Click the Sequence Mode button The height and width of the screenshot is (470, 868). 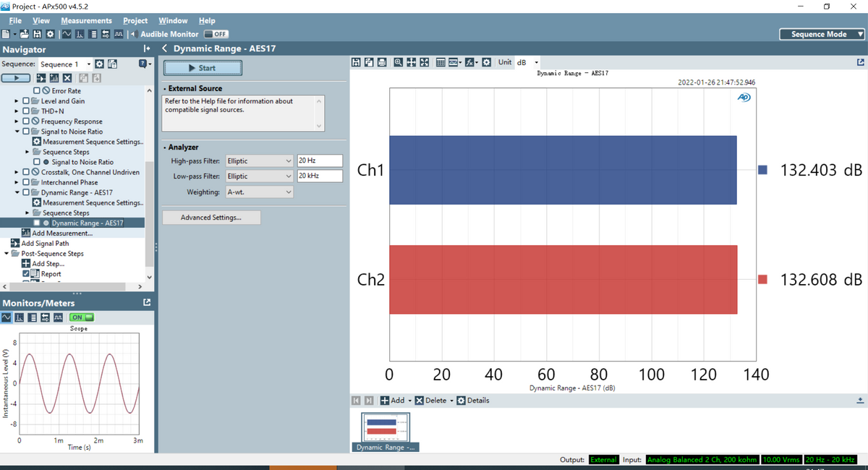tap(822, 34)
